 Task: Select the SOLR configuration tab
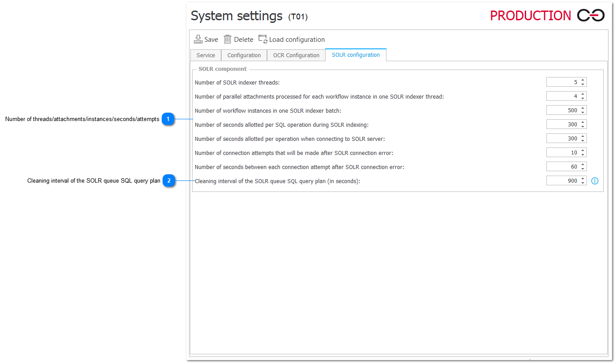click(x=356, y=55)
